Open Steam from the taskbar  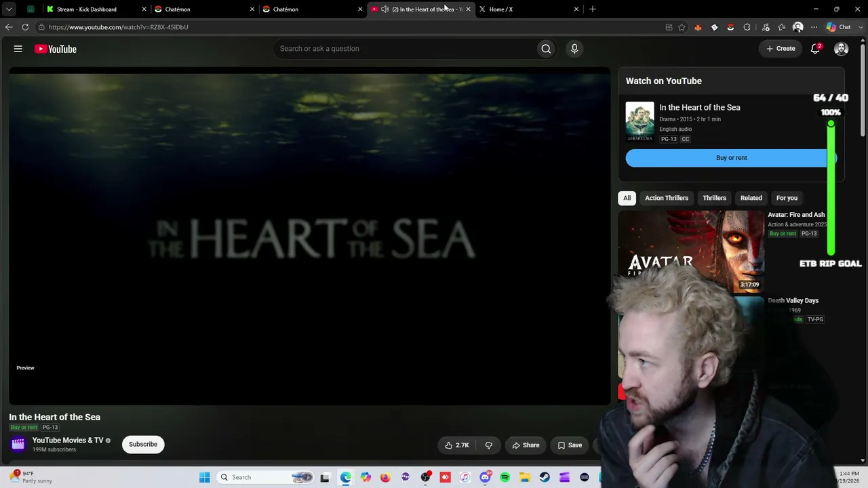(x=545, y=477)
